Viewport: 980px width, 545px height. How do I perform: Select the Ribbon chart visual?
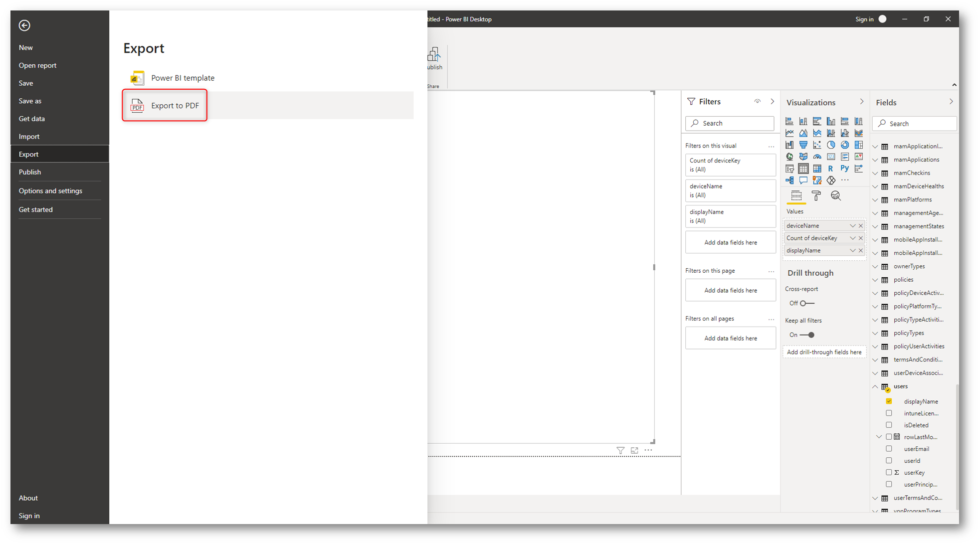(859, 133)
